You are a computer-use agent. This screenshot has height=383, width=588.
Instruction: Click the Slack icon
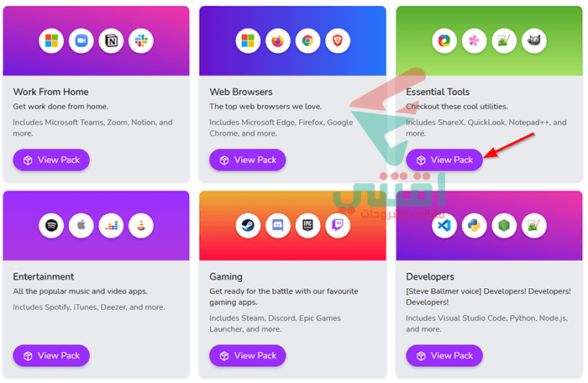click(x=141, y=40)
